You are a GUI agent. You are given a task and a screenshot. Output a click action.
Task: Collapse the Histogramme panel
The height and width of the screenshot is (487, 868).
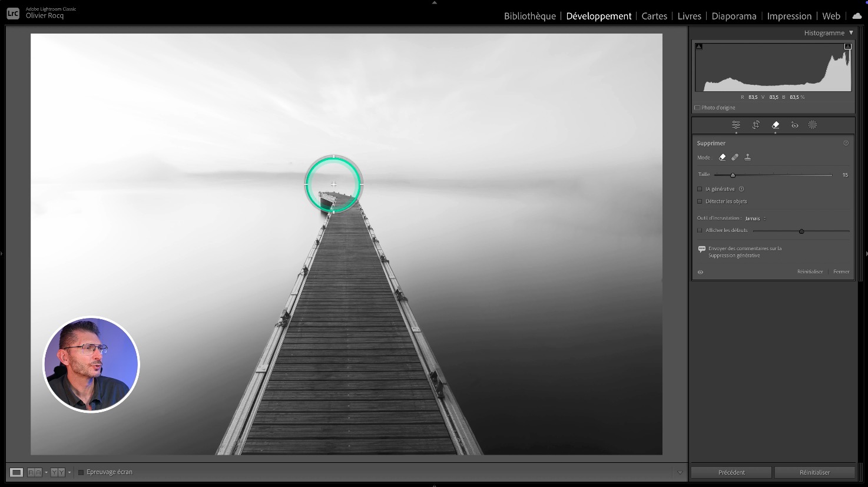click(851, 33)
